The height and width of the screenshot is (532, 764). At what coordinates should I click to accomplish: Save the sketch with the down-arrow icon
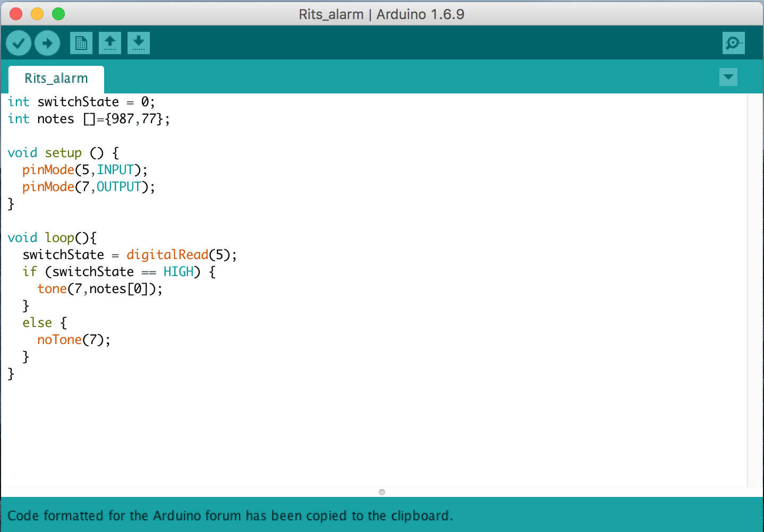[139, 43]
